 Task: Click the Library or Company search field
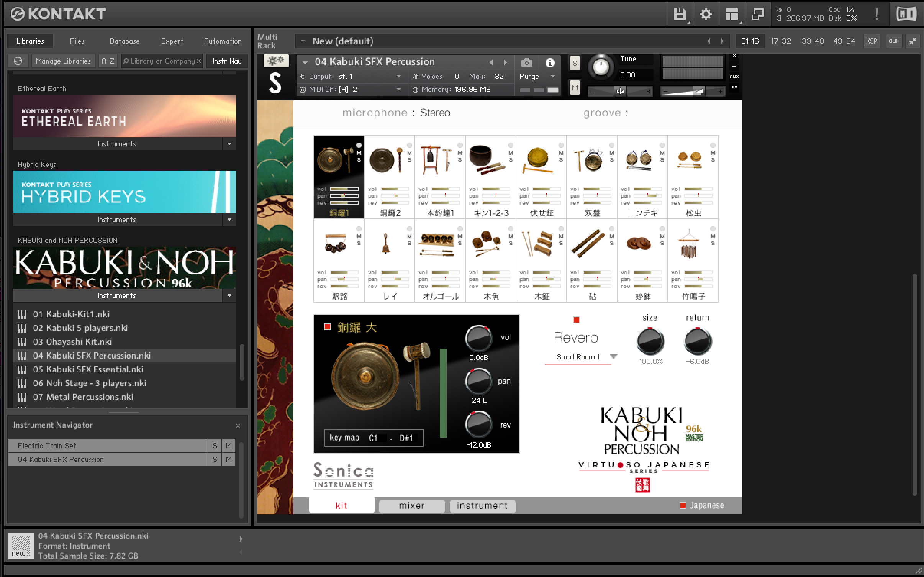[162, 61]
